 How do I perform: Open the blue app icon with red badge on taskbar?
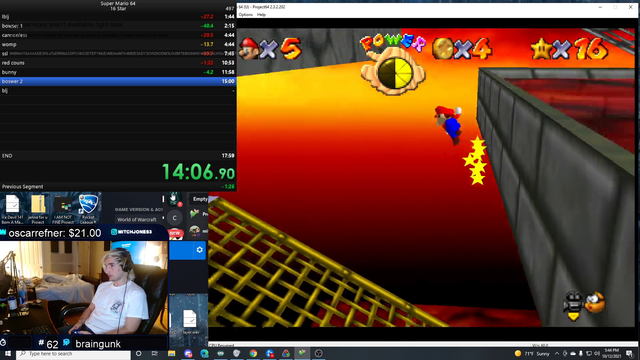270,353
